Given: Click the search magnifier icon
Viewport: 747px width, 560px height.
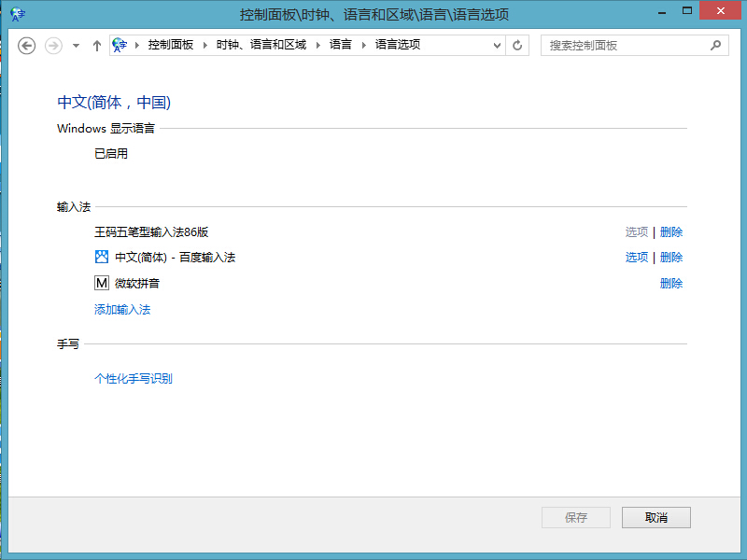Looking at the screenshot, I should [x=716, y=45].
